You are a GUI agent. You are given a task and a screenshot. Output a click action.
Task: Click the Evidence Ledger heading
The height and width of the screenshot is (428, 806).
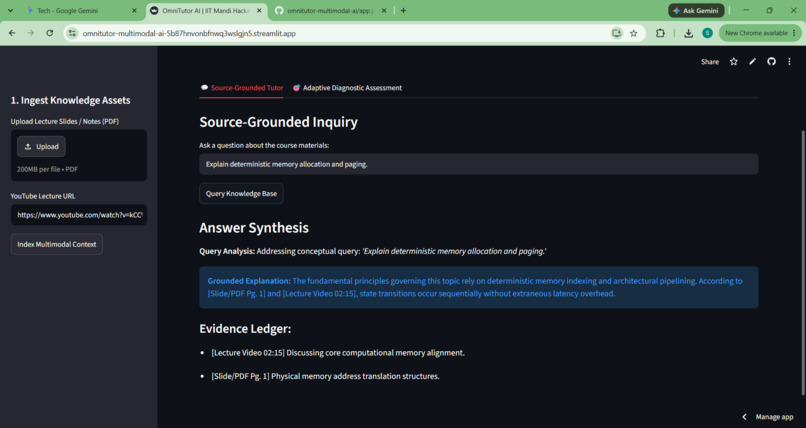coord(245,329)
